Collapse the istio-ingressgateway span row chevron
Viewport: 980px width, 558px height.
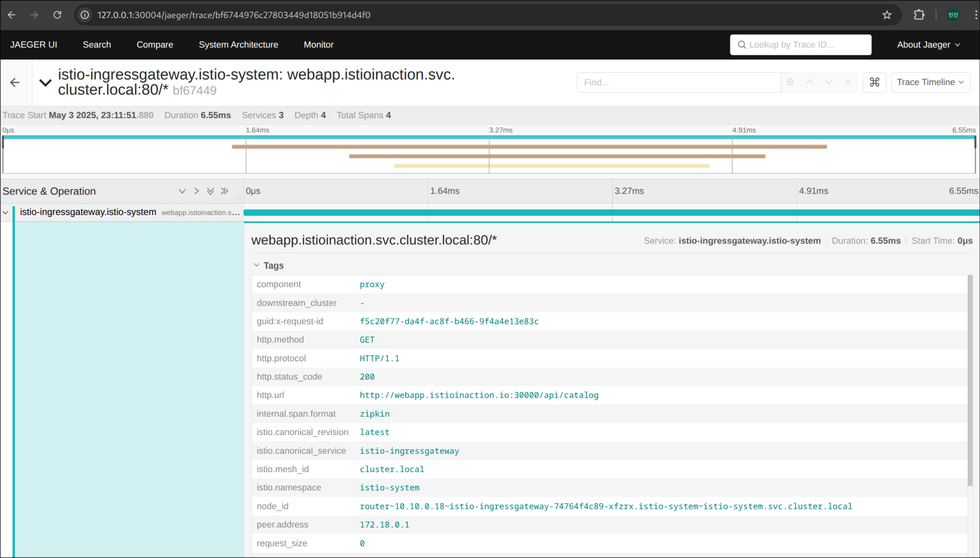point(6,212)
